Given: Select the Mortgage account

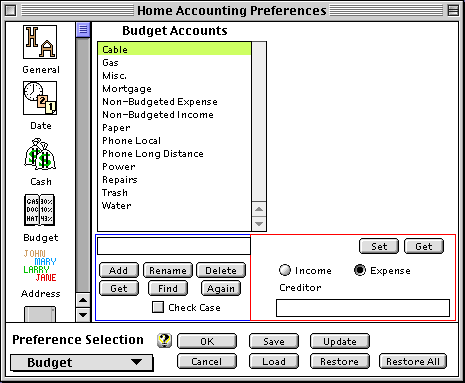Looking at the screenshot, I should [x=174, y=88].
